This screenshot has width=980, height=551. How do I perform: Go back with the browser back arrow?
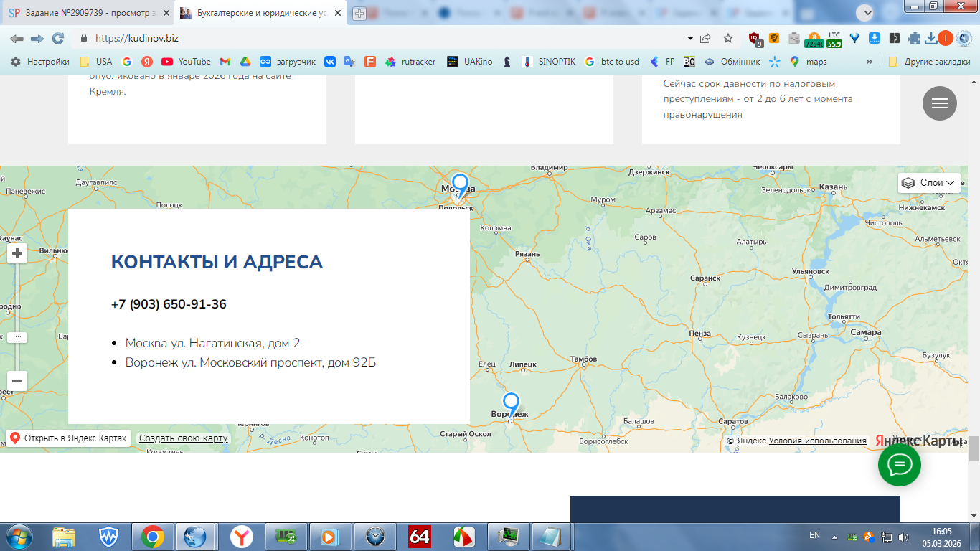pos(16,38)
